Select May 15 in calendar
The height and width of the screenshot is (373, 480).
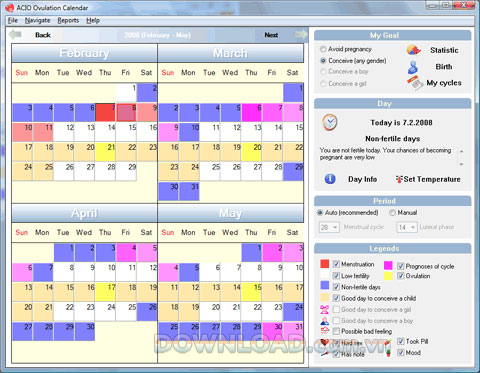coord(252,292)
